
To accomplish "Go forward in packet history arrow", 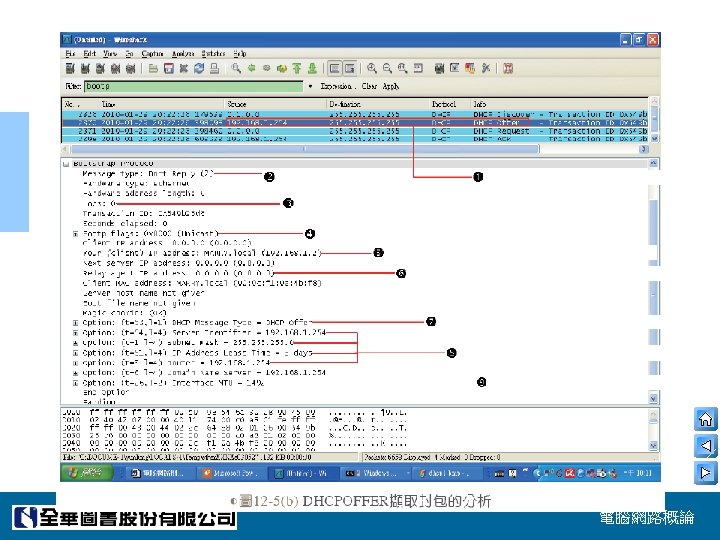I will [x=266, y=68].
